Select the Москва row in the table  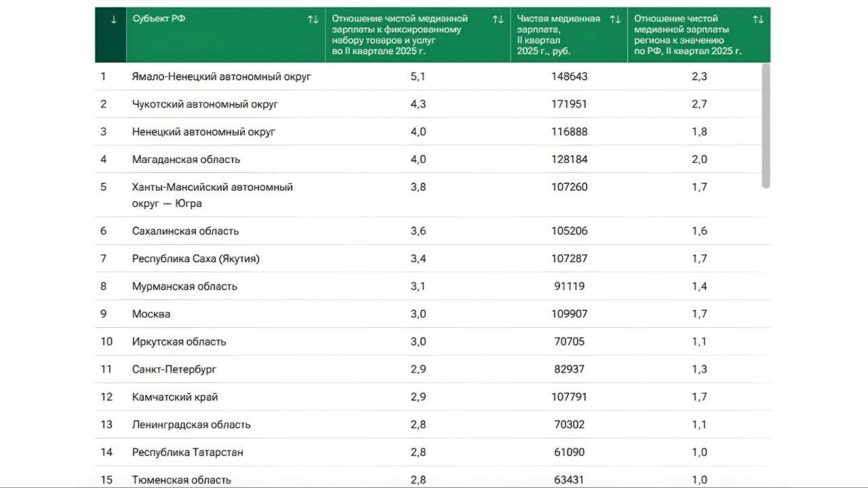coord(151,314)
